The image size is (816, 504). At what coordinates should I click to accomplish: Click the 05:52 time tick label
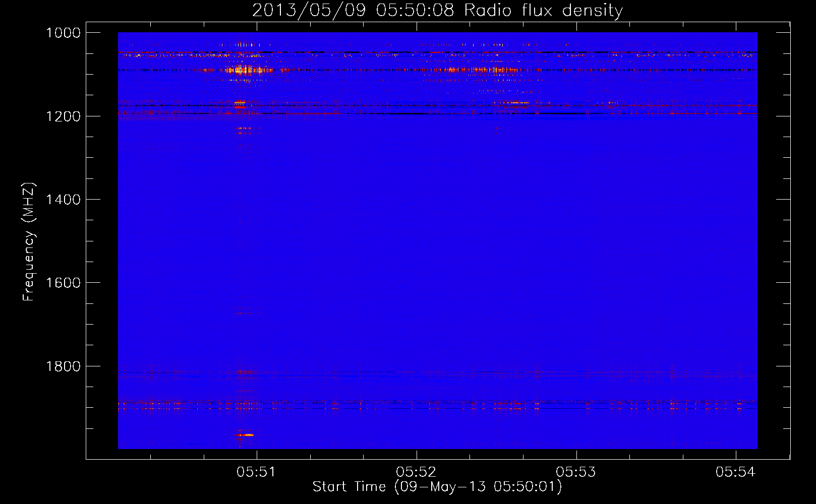pos(416,472)
